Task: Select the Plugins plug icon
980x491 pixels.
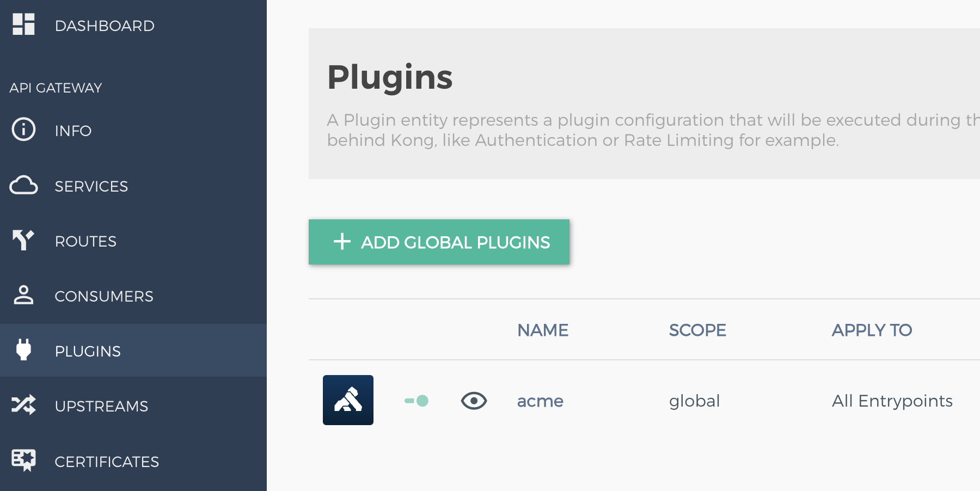Action: (23, 351)
